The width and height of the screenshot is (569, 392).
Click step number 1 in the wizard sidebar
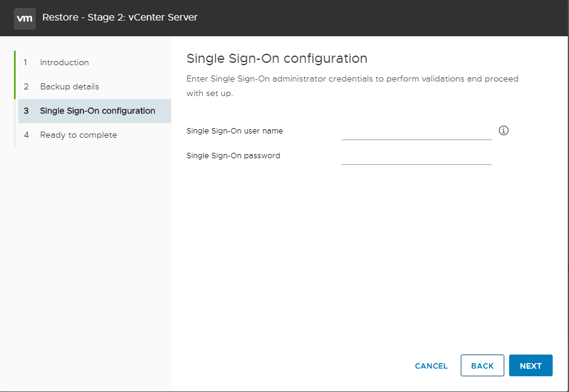pyautogui.click(x=25, y=62)
